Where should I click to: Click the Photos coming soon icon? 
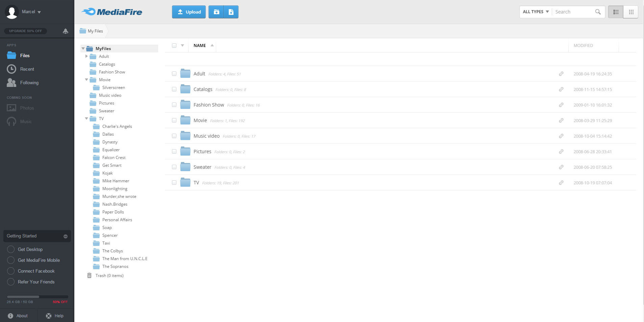pos(11,108)
